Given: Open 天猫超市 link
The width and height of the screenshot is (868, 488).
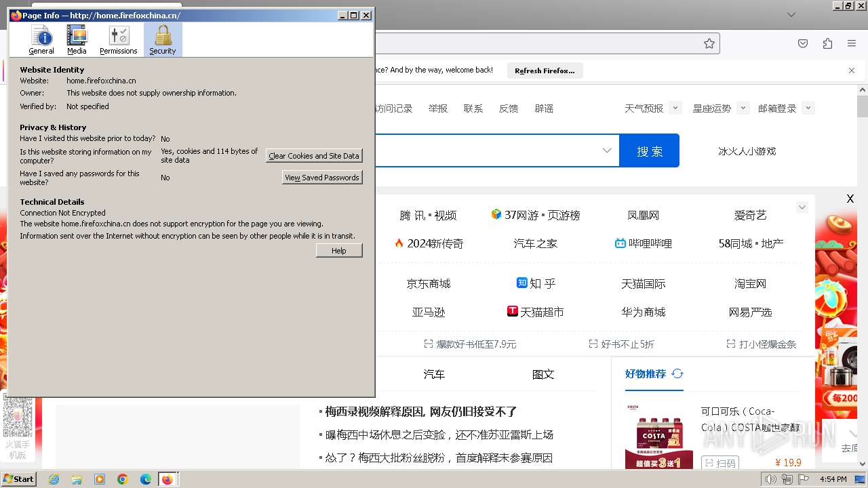Looking at the screenshot, I should coord(536,312).
